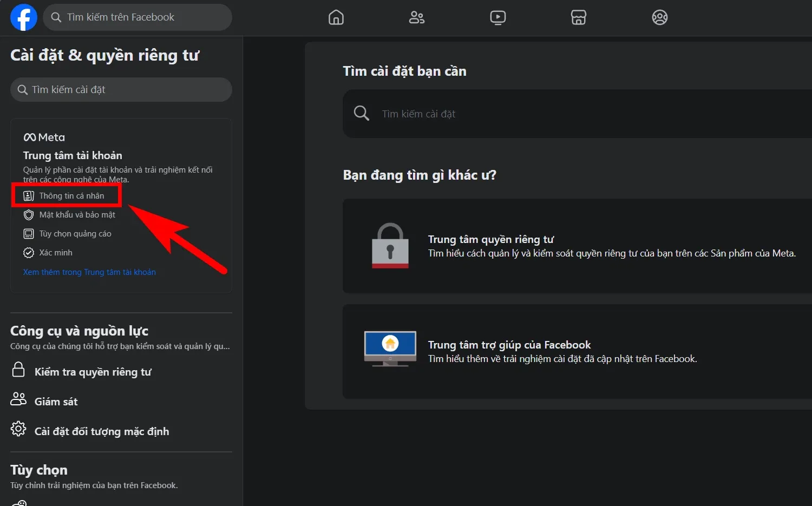The height and width of the screenshot is (506, 812).
Task: Open the Home tab icon
Action: point(336,17)
